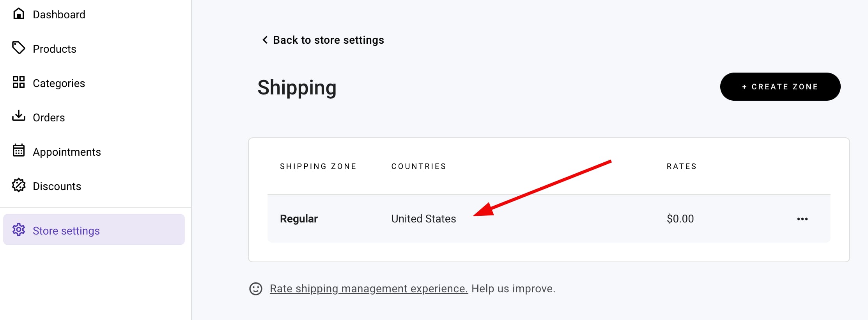Choose Appointments from the sidebar menu

67,151
